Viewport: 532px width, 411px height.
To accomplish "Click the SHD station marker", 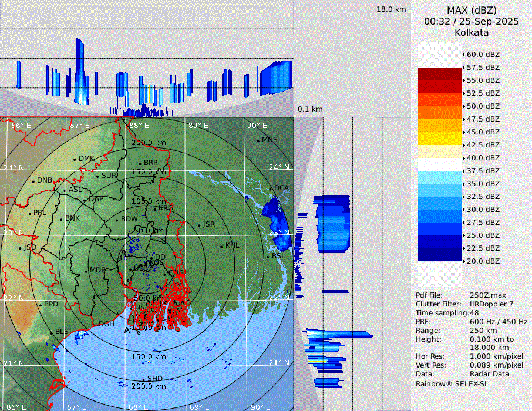I will 144,379.
